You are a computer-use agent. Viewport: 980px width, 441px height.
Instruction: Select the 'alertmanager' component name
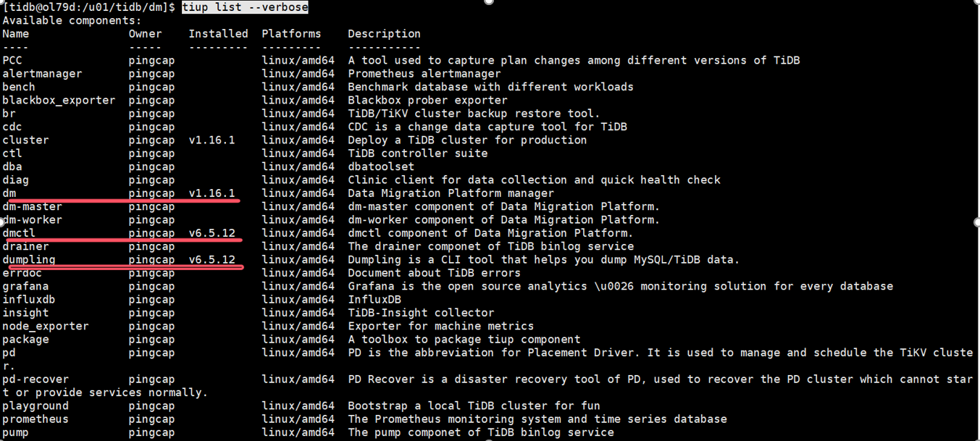coord(42,74)
